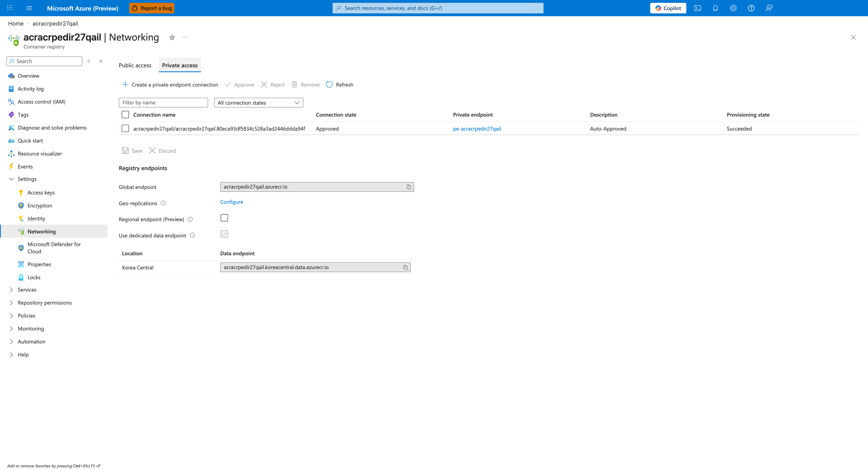Select the Private access tab
Image resolution: width=868 pixels, height=470 pixels.
click(180, 65)
